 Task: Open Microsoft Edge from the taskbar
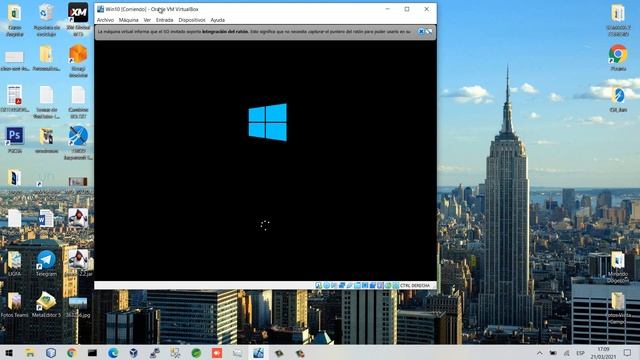(113, 353)
